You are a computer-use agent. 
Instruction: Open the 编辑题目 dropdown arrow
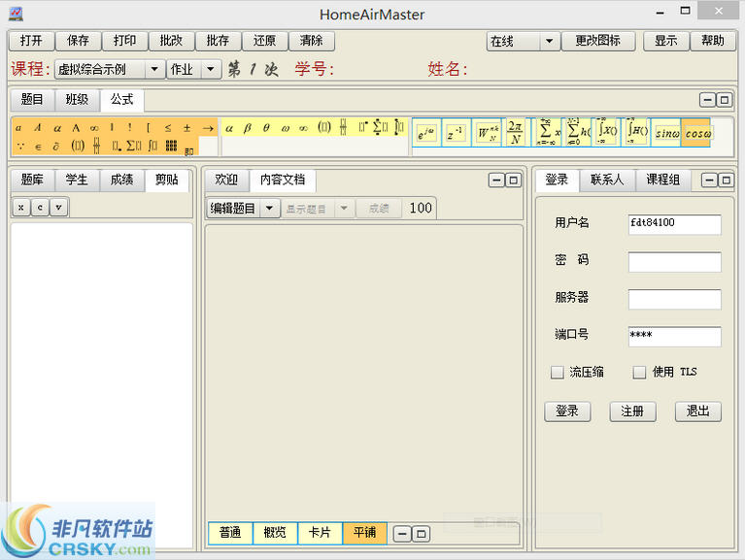pyautogui.click(x=269, y=209)
